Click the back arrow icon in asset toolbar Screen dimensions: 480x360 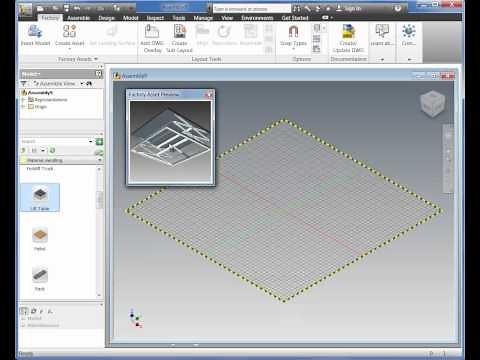coord(24,150)
